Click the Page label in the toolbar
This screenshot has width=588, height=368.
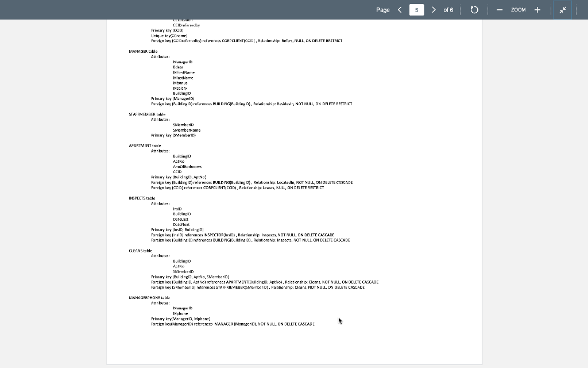pos(382,9)
